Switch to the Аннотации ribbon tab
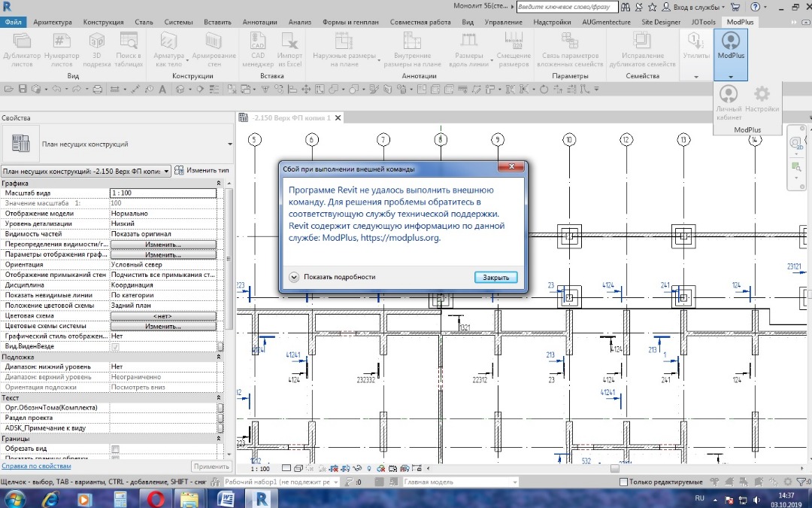Image resolution: width=812 pixels, height=508 pixels. pos(259,23)
